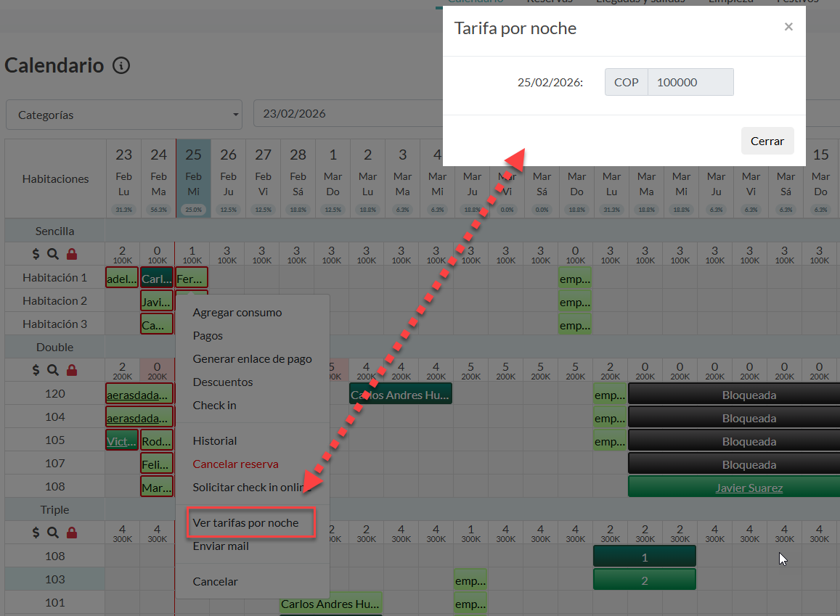Screen dimensions: 840x616
Task: Open the Javier Suarez reservation link
Action: [749, 488]
